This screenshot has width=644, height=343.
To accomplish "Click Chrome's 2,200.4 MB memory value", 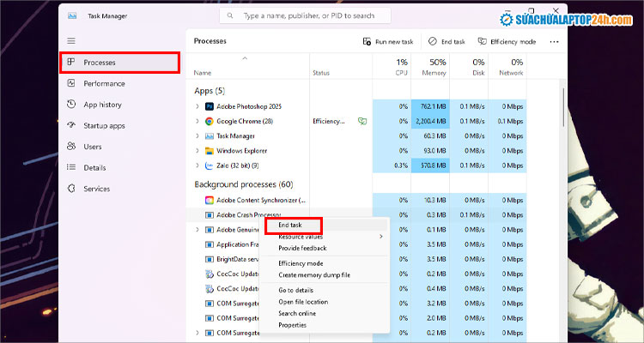I will pos(430,121).
